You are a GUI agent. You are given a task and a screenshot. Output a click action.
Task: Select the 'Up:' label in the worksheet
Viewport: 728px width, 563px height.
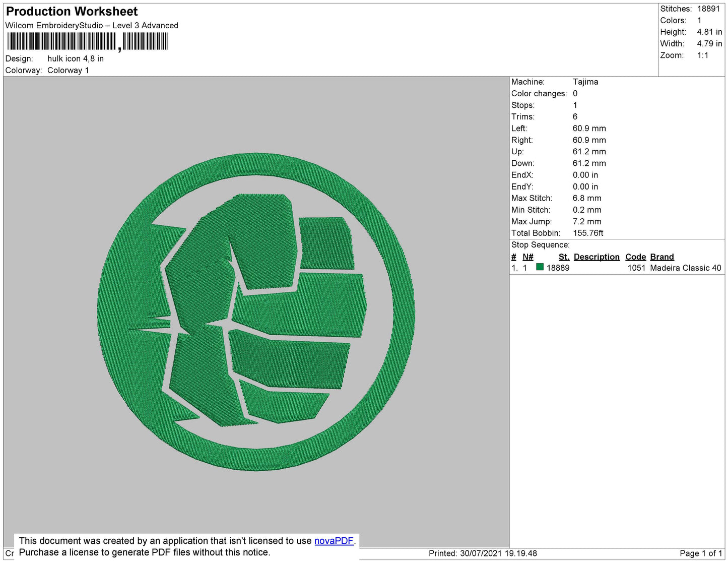517,152
